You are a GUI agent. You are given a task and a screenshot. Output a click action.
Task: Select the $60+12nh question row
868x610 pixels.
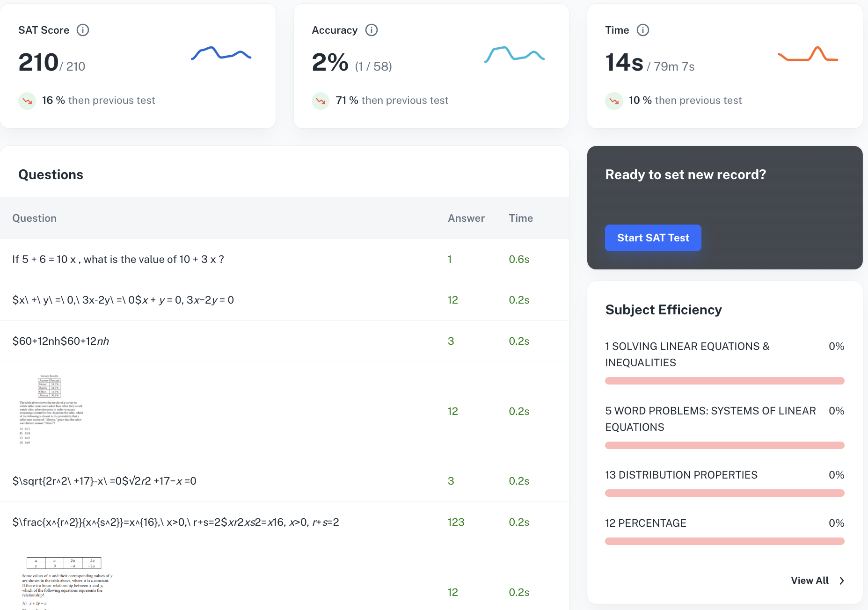(61, 341)
